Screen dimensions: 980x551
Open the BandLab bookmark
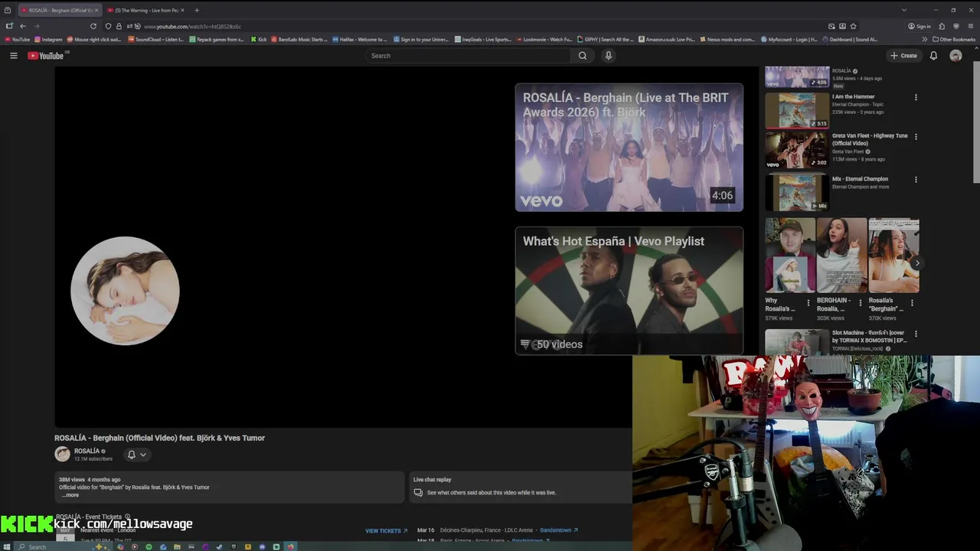299,39
